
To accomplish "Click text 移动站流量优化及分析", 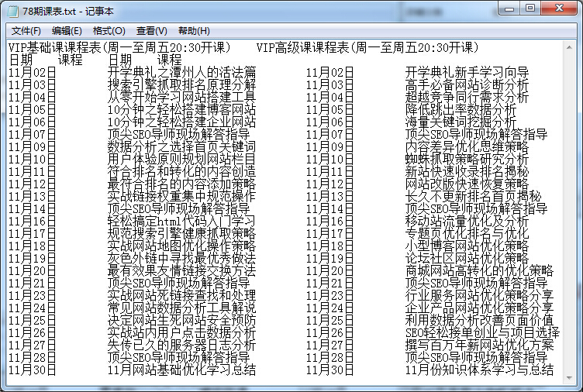I will pos(467,221).
